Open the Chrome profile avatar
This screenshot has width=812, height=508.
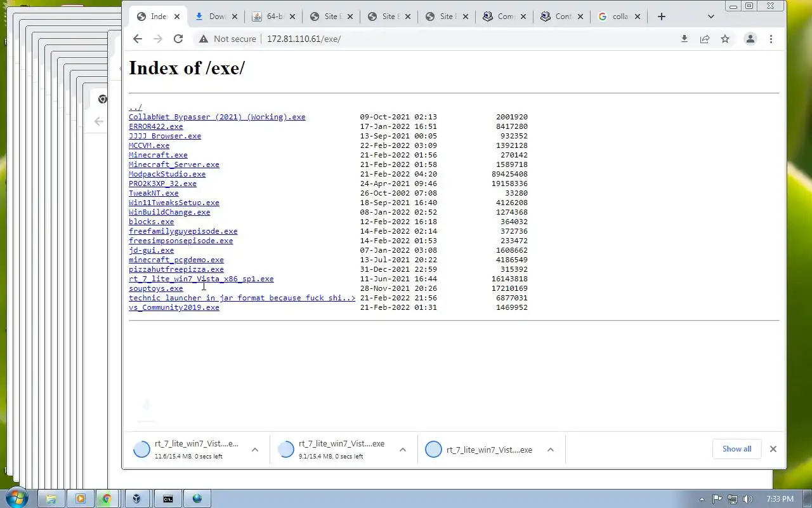click(x=750, y=39)
